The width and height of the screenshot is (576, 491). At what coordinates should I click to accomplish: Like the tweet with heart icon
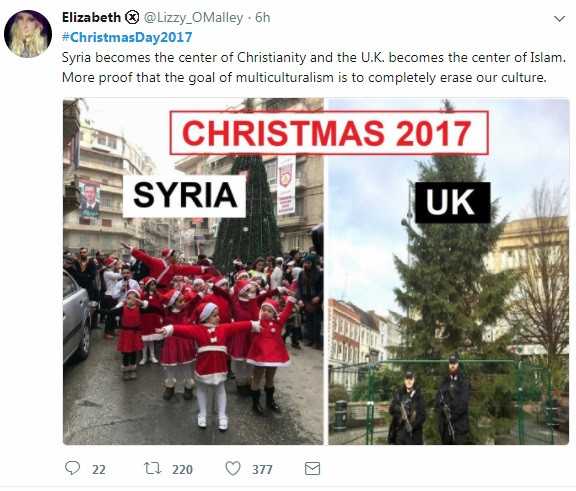pyautogui.click(x=233, y=469)
